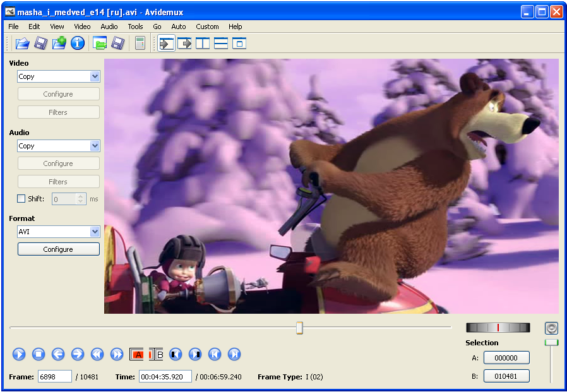
Task: Click the Audio Filters button
Action: pyautogui.click(x=59, y=182)
